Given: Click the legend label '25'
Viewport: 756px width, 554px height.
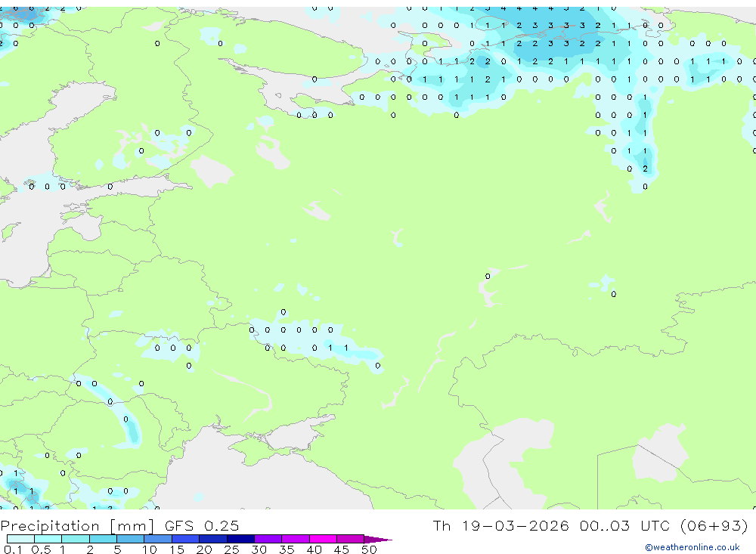Looking at the screenshot, I should pos(231,549).
